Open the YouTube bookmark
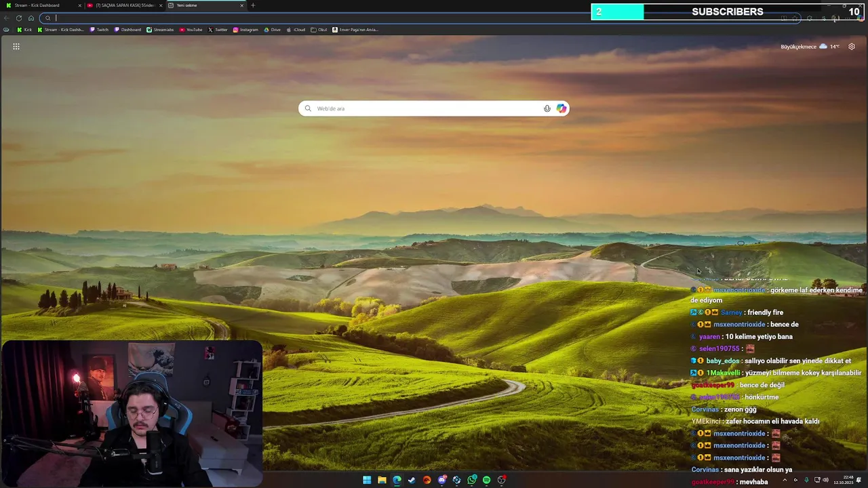Viewport: 868px width, 488px height. tap(191, 30)
